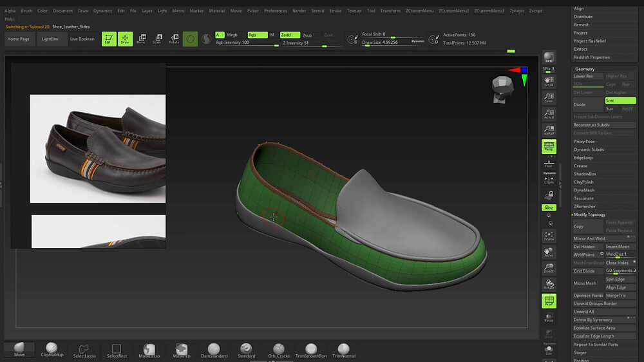Expand the DynaMesh section
Image resolution: width=644 pixels, height=362 pixels.
(584, 190)
